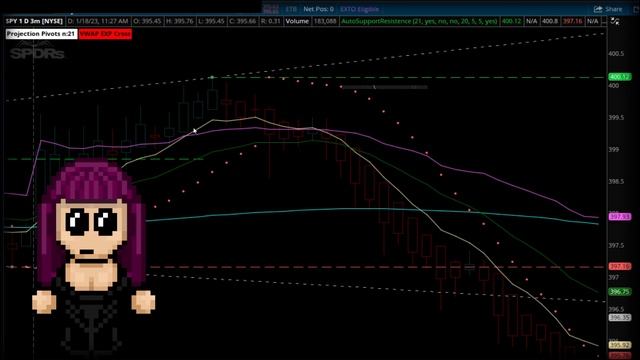Viewport: 640px width, 360px height.
Task: Click the chart expand/collapse arrows icon
Action: coord(615,21)
